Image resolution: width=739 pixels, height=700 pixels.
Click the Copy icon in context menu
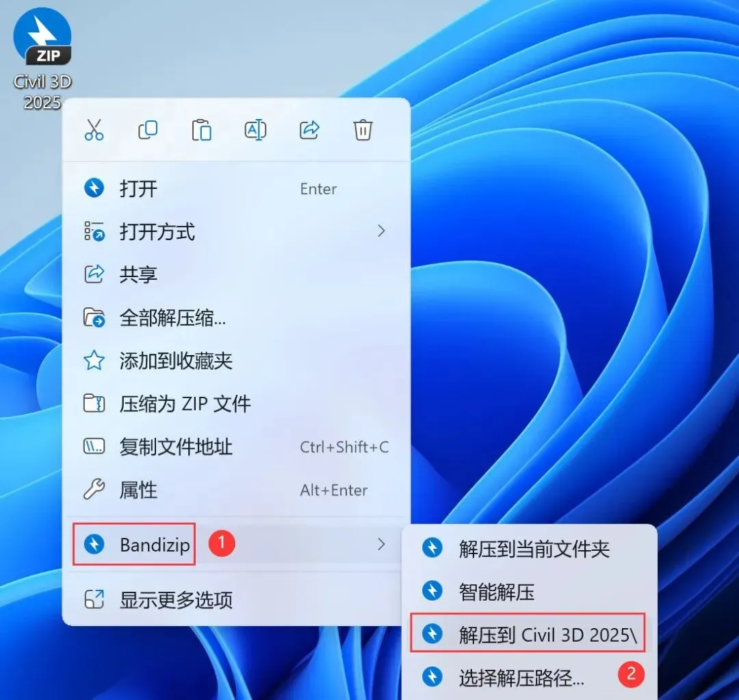(148, 129)
